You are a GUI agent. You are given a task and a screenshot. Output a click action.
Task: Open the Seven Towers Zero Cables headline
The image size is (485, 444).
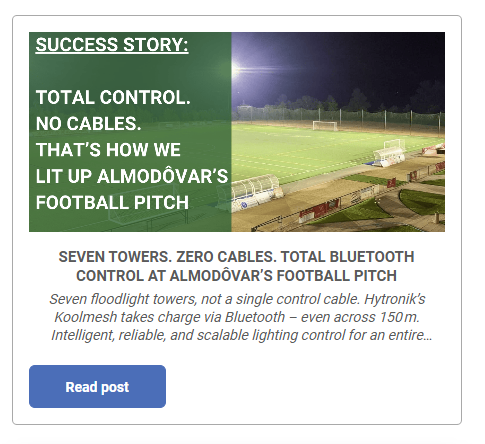pyautogui.click(x=236, y=266)
